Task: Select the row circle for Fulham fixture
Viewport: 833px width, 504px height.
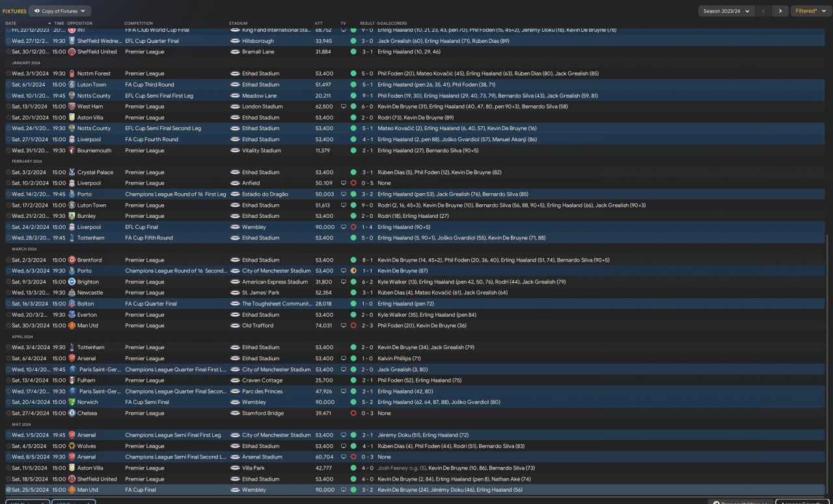Action: point(8,380)
